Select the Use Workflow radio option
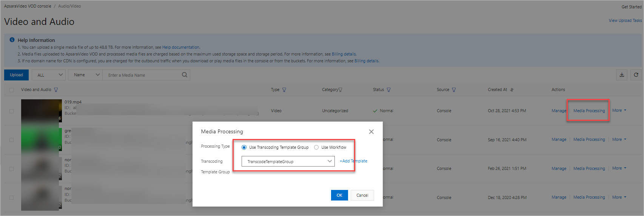Image resolution: width=644 pixels, height=216 pixels. tap(316, 147)
